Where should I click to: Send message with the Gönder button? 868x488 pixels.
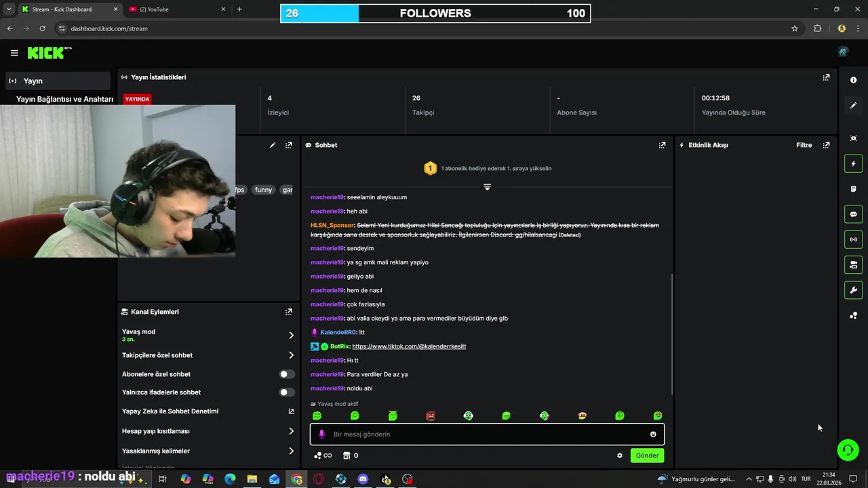[x=647, y=455]
